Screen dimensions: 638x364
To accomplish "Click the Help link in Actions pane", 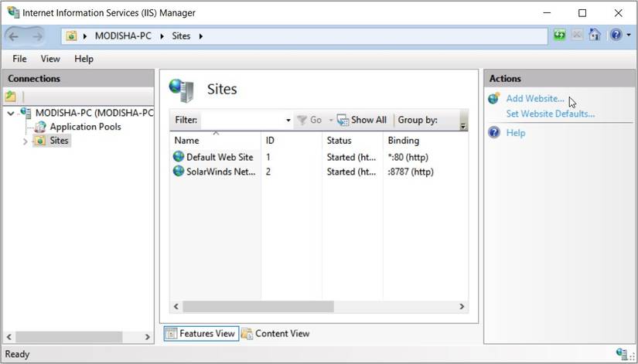I will (516, 133).
